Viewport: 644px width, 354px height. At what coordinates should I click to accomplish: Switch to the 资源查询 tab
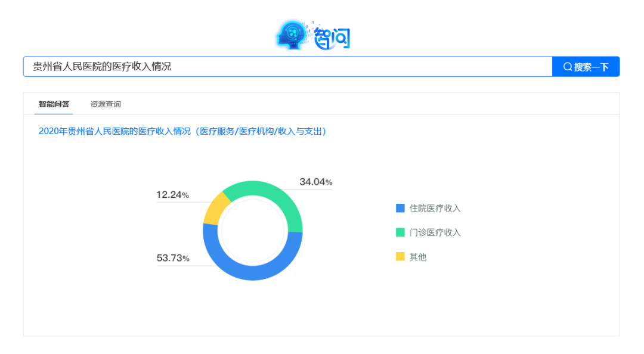coord(105,103)
